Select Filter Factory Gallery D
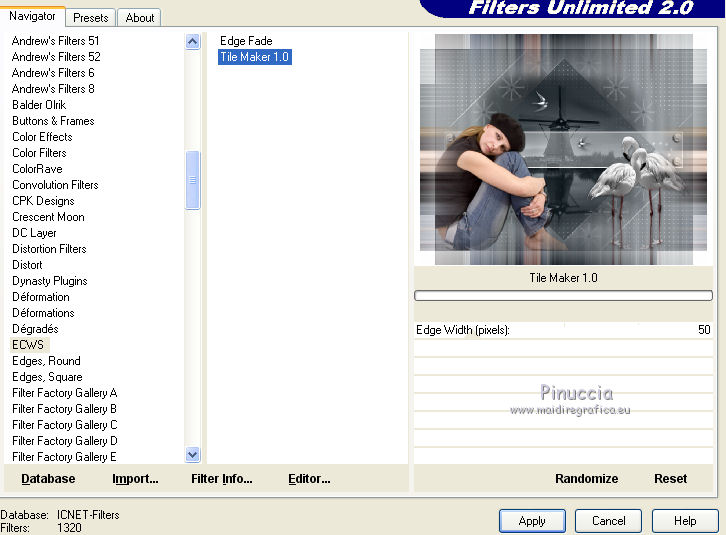Screen dimensions: 726x535 point(65,441)
